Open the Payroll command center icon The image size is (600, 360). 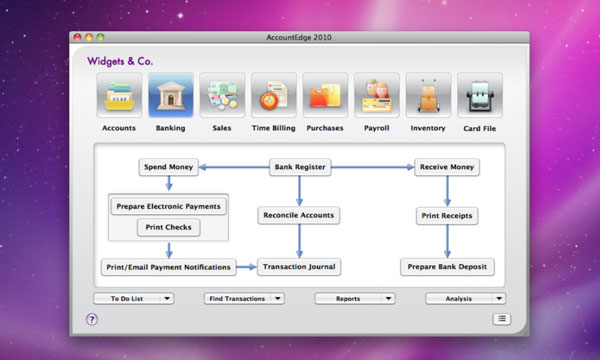[377, 95]
